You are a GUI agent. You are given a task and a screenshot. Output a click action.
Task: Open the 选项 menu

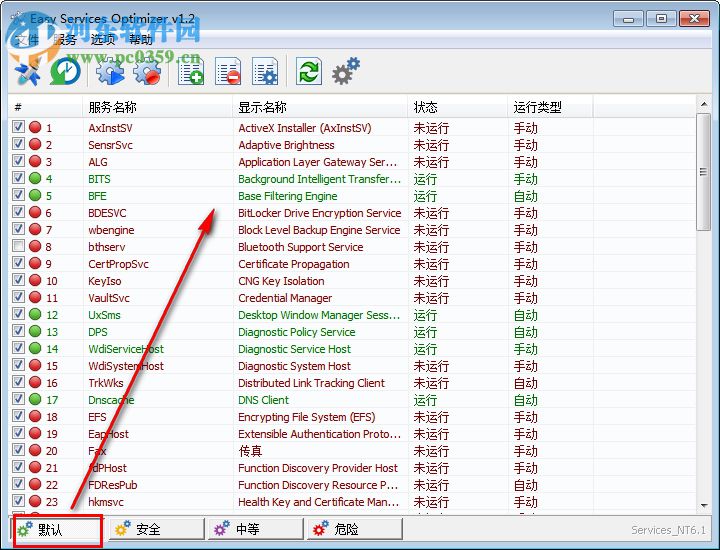(102, 40)
